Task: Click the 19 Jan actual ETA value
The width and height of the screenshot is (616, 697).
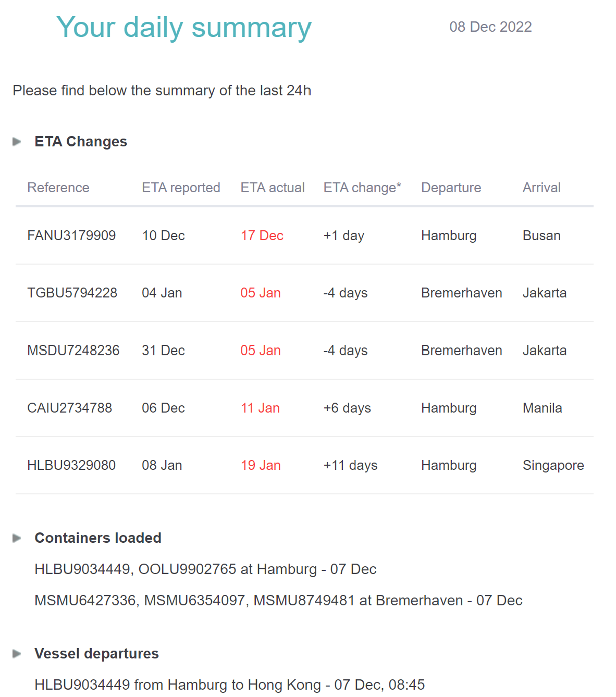Action: (261, 465)
